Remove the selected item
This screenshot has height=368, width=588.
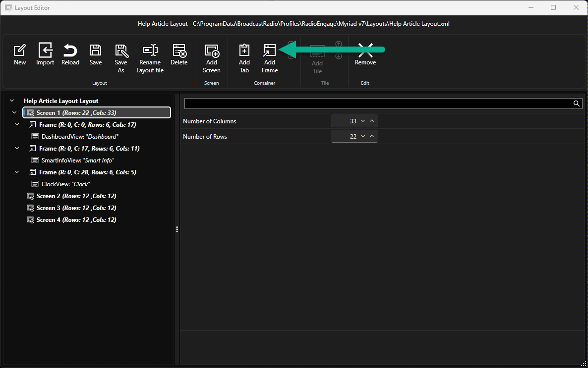pos(365,54)
